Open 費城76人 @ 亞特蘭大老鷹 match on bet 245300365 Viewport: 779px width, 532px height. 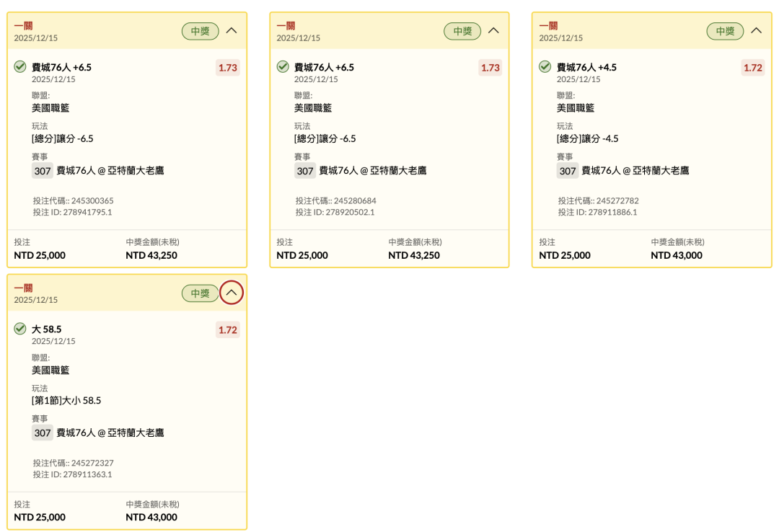click(110, 171)
